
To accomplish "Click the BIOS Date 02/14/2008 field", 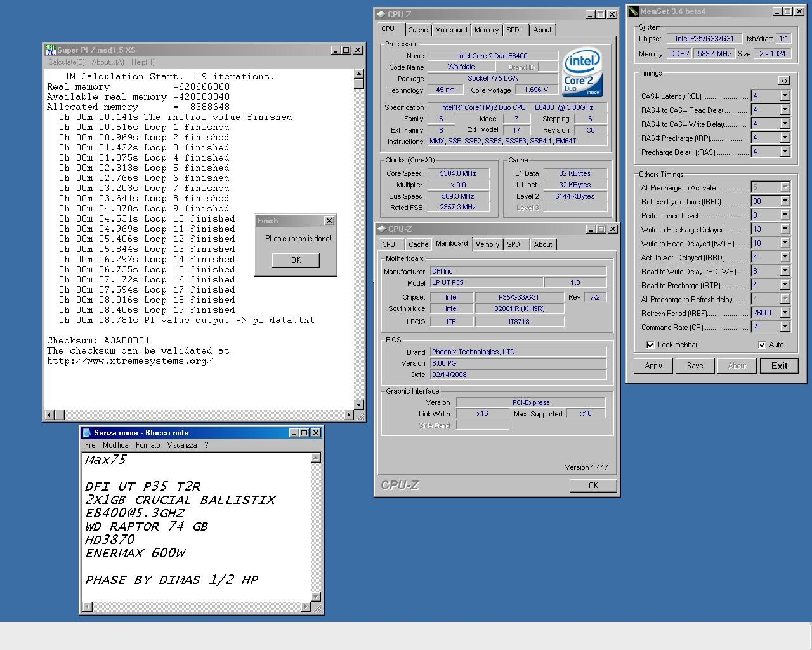I will click(x=518, y=375).
